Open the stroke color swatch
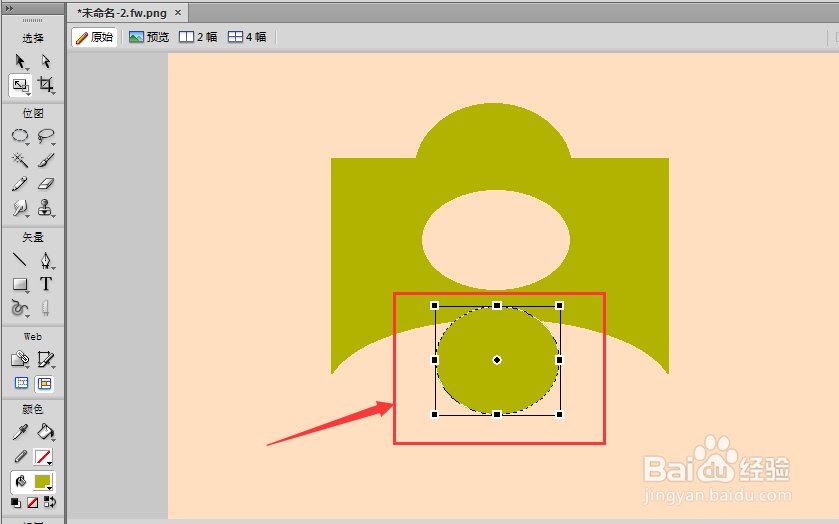Screen dimensions: 839x524 pyautogui.click(x=43, y=457)
